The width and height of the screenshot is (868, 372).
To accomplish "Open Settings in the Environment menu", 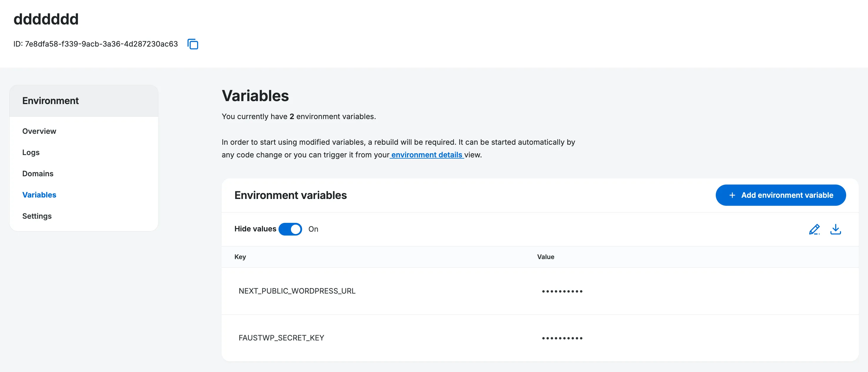I will coord(37,216).
